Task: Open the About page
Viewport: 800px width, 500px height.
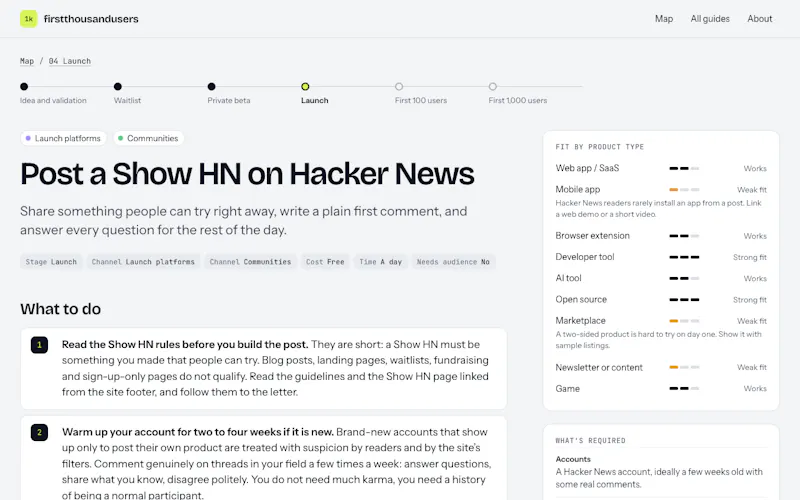Action: (x=760, y=19)
